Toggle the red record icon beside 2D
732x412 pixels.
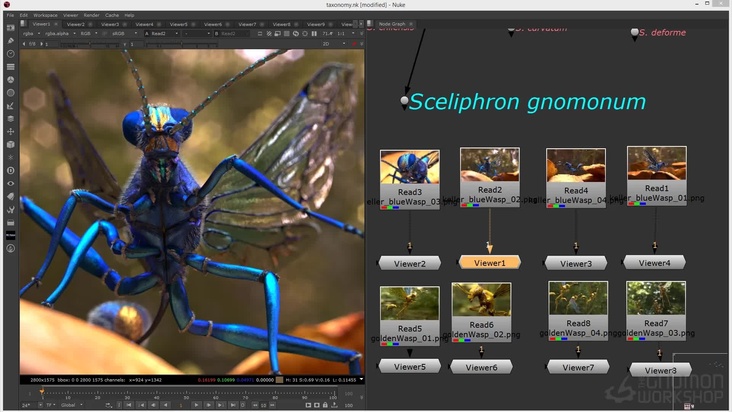click(354, 44)
